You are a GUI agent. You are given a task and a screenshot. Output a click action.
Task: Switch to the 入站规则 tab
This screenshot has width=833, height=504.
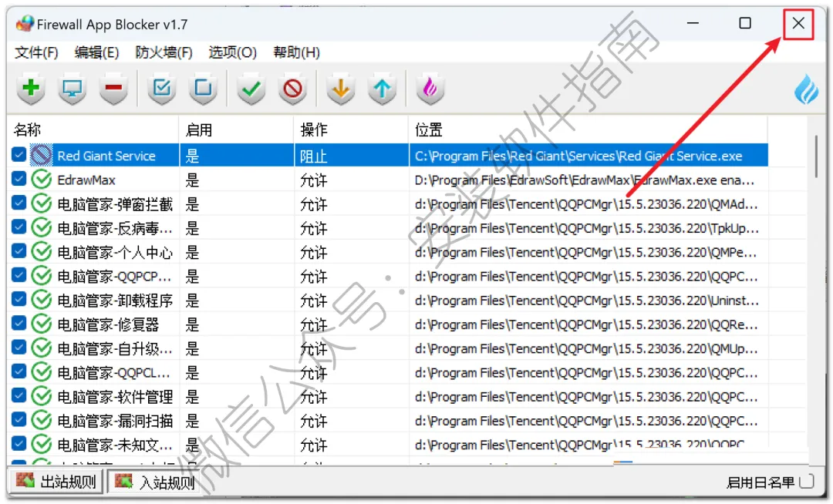pyautogui.click(x=155, y=482)
